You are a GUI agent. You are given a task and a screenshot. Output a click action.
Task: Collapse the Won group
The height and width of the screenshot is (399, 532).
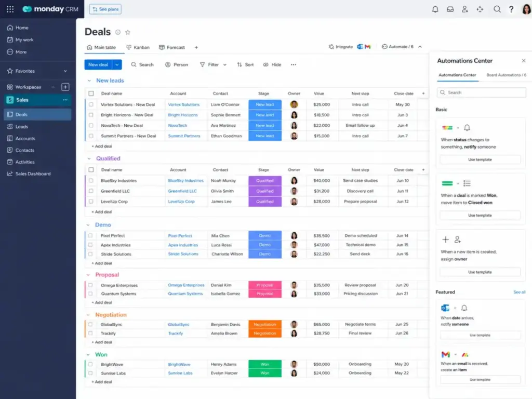coord(88,354)
